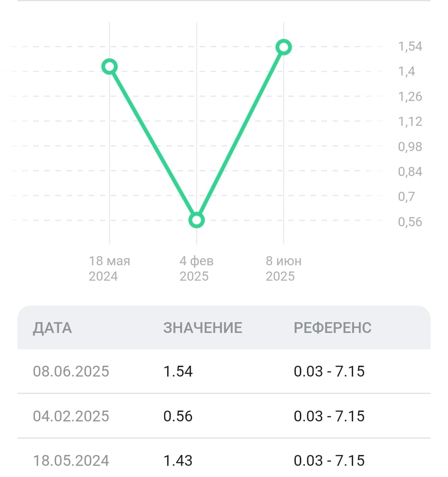
Task: Click the 1,54 y-axis label
Action: pyautogui.click(x=410, y=47)
